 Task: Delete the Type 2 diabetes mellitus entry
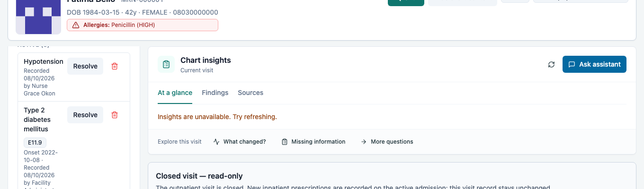114,115
